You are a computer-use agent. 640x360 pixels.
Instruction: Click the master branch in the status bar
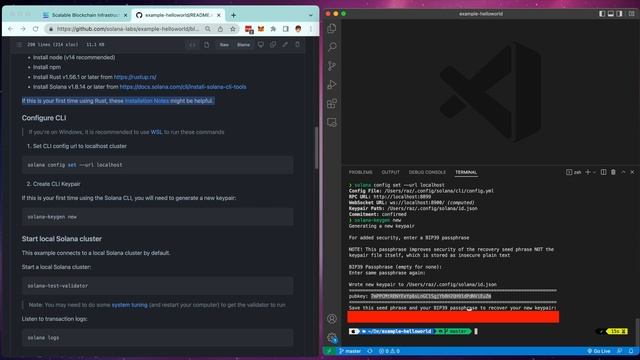(350, 351)
